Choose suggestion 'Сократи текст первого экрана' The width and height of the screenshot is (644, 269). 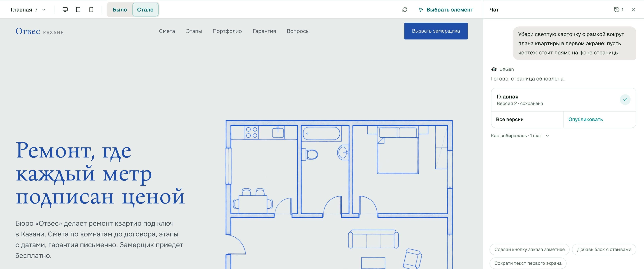pyautogui.click(x=528, y=263)
